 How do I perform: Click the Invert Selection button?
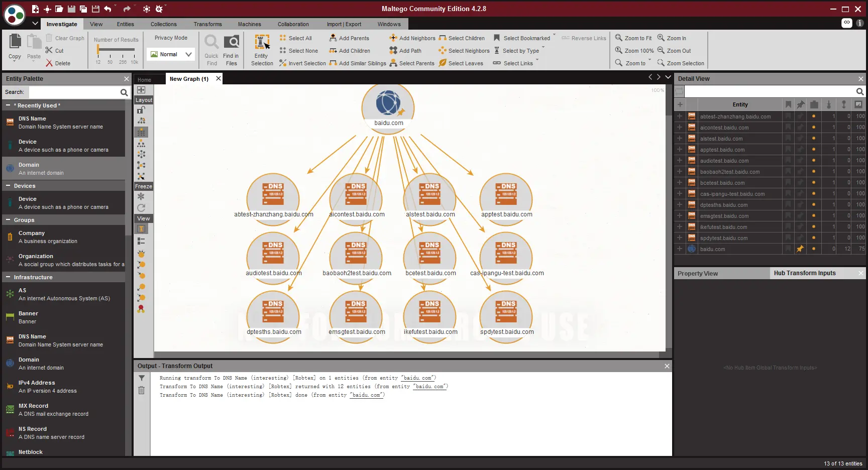(x=302, y=63)
